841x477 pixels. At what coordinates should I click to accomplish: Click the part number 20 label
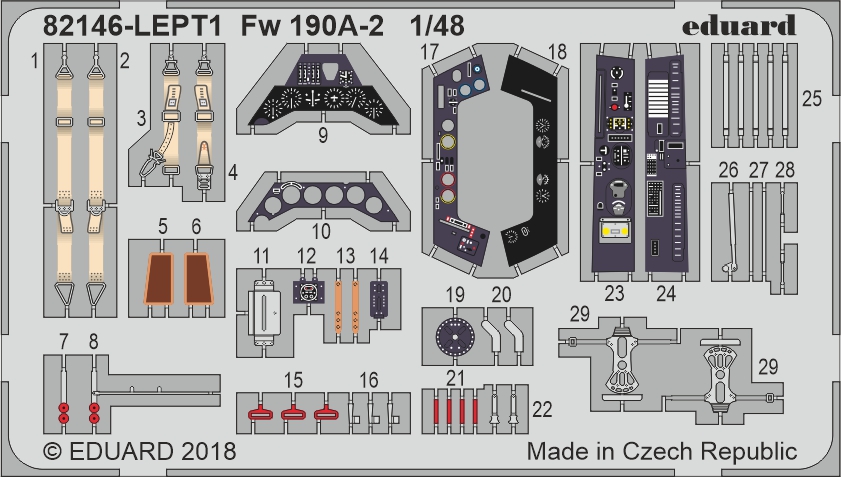501,295
